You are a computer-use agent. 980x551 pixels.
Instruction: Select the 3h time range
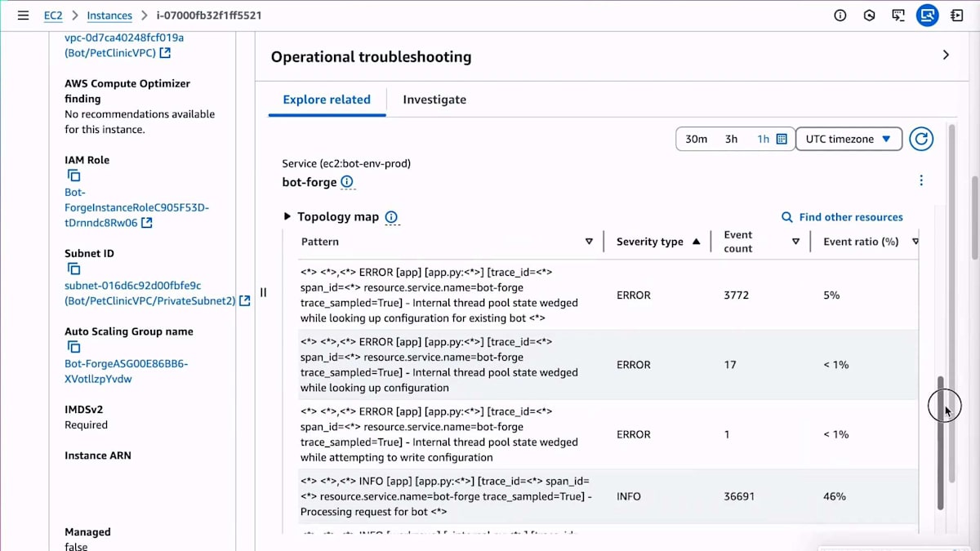pos(731,139)
